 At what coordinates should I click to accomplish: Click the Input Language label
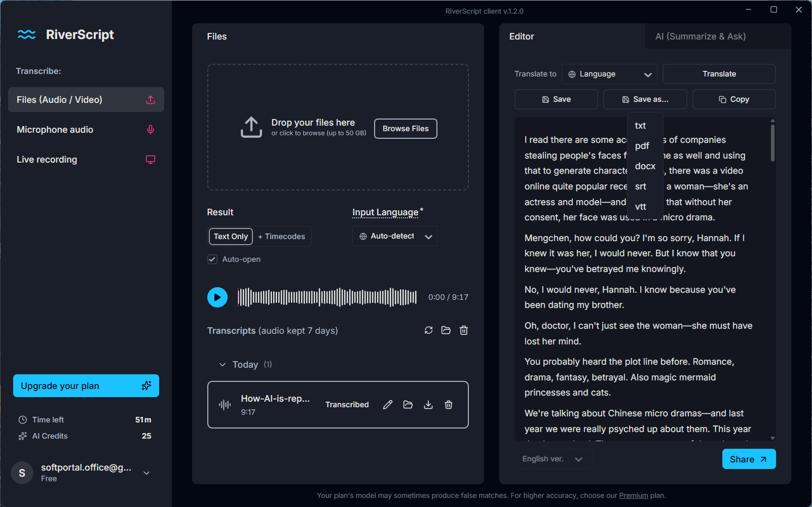pyautogui.click(x=385, y=212)
